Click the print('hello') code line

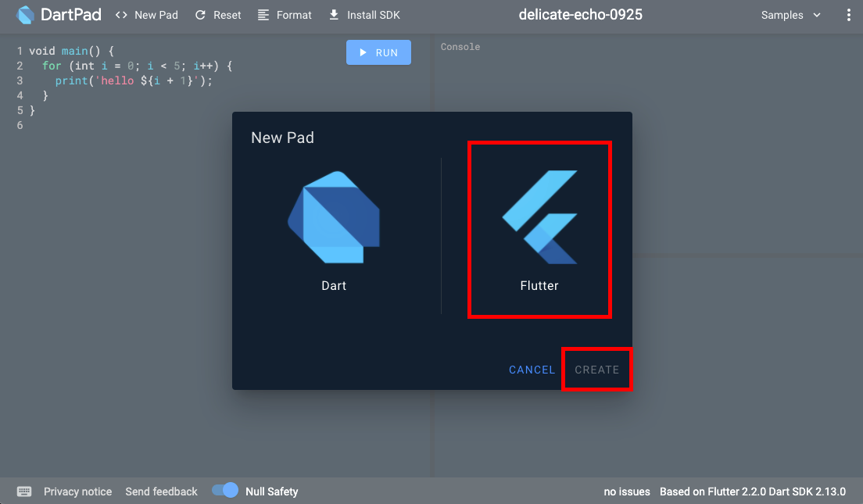click(134, 80)
